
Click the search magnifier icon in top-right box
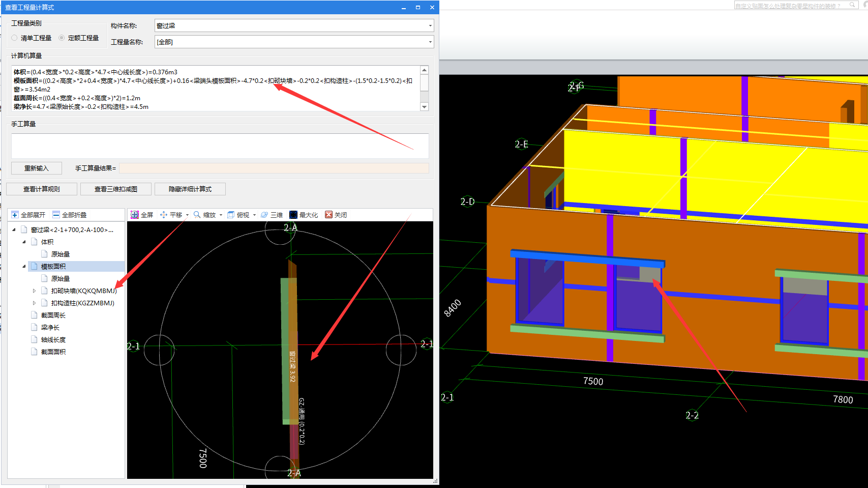[x=852, y=5]
